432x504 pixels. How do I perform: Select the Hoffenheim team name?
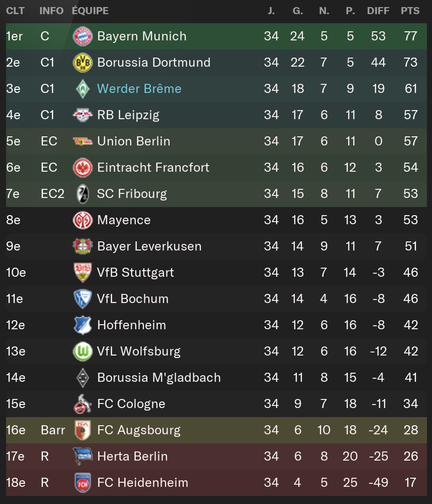[132, 325]
